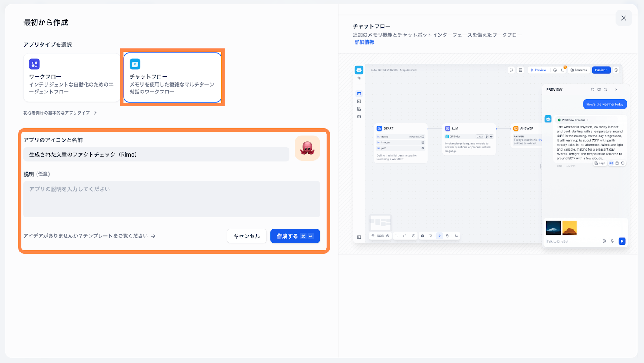
Task: Select the ワークフロー app type card
Action: pyautogui.click(x=71, y=78)
